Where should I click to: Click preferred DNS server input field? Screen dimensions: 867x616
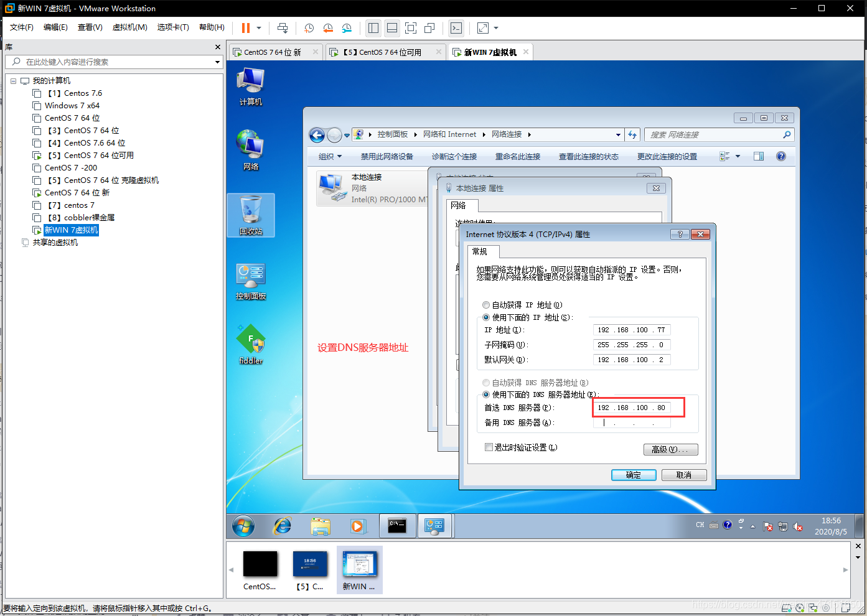(x=632, y=408)
